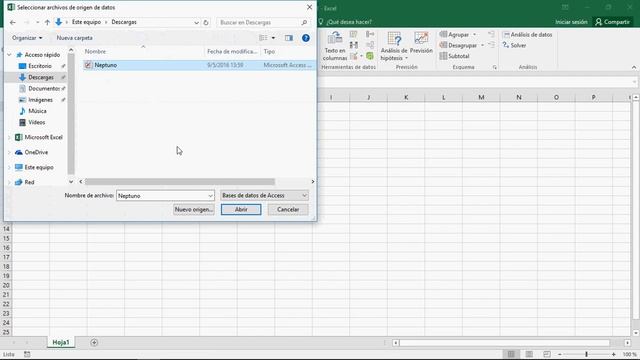Zoom out with the minus button

[560, 355]
